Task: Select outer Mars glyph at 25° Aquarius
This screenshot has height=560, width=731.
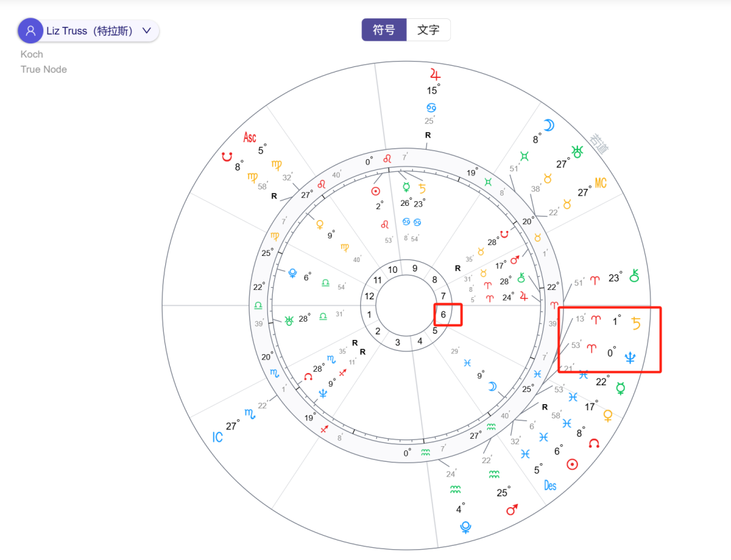Action: coord(512,510)
